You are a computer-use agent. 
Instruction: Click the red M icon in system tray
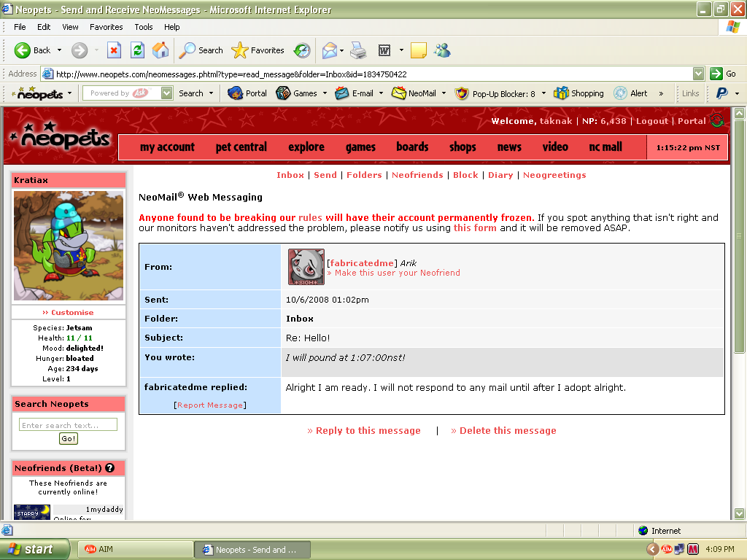[693, 549]
